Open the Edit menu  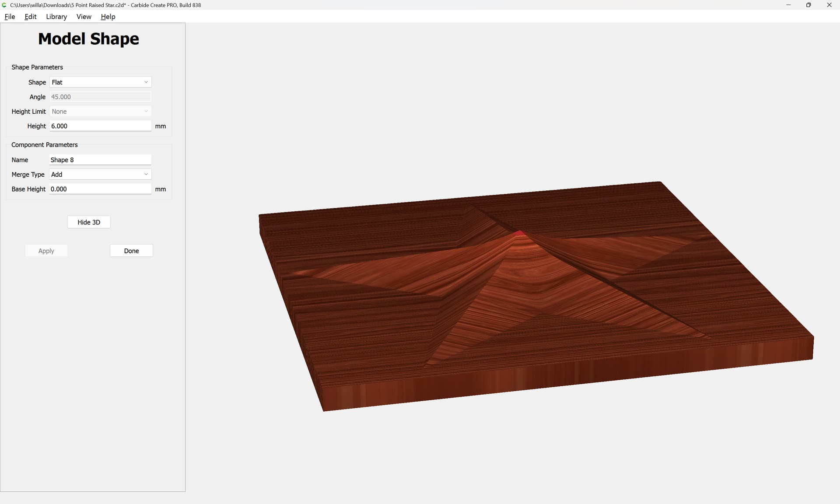click(30, 17)
